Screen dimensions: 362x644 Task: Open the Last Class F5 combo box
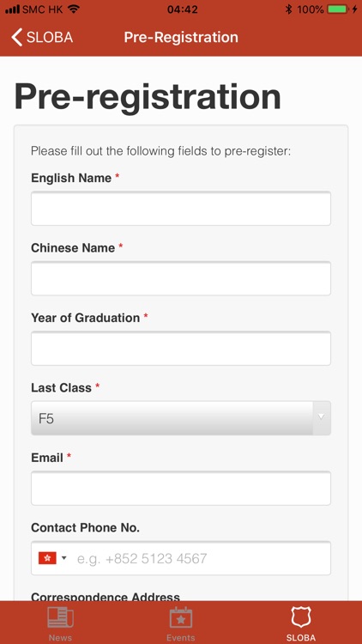[181, 418]
